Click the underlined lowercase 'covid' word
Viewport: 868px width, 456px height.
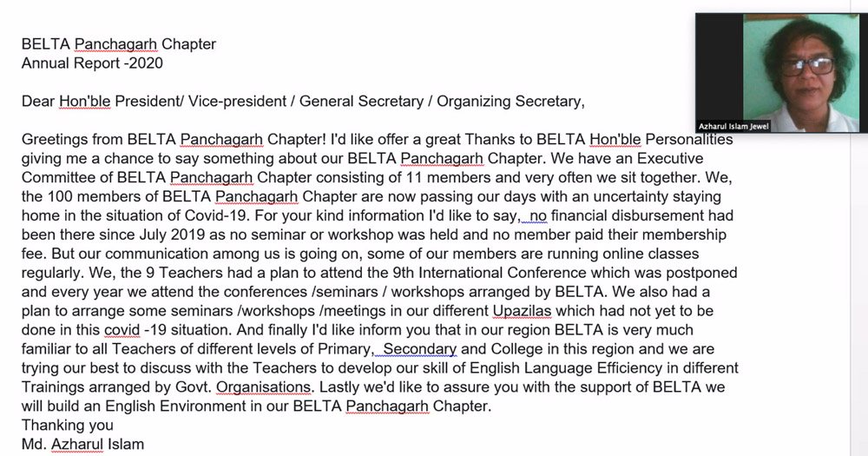122,330
